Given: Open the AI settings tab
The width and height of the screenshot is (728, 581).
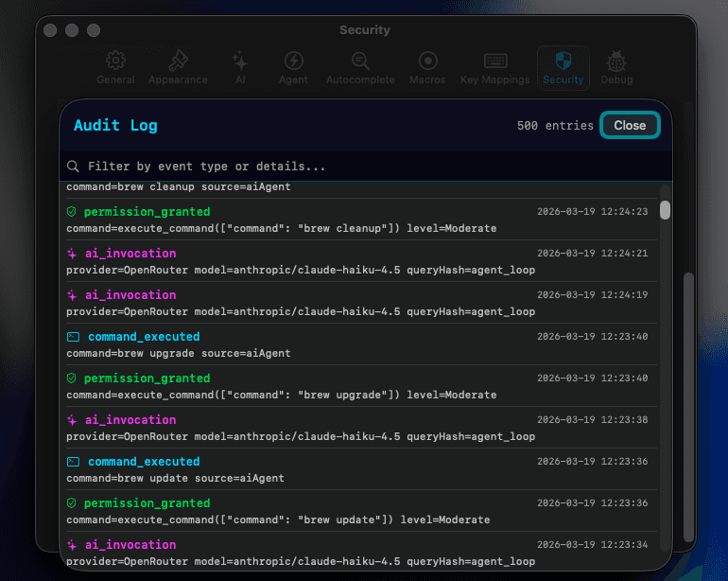Looking at the screenshot, I should pos(240,68).
